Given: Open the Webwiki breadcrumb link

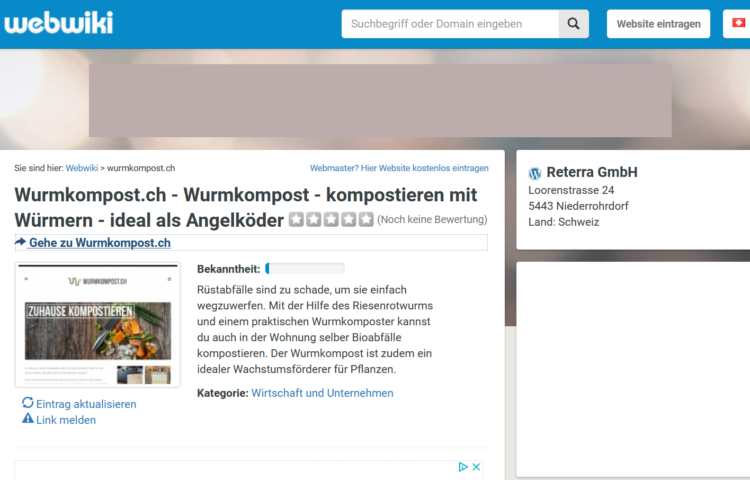Looking at the screenshot, I should pyautogui.click(x=82, y=168).
